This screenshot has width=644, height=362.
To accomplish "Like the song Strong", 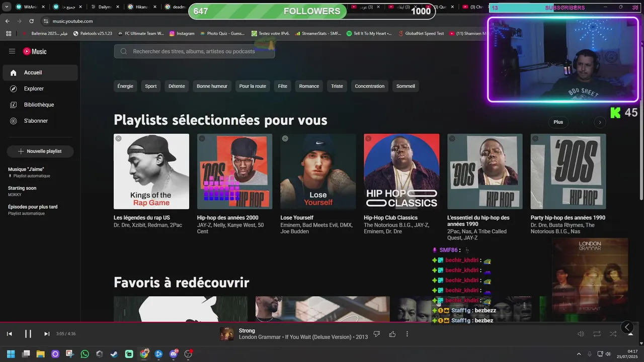I will 392,334.
